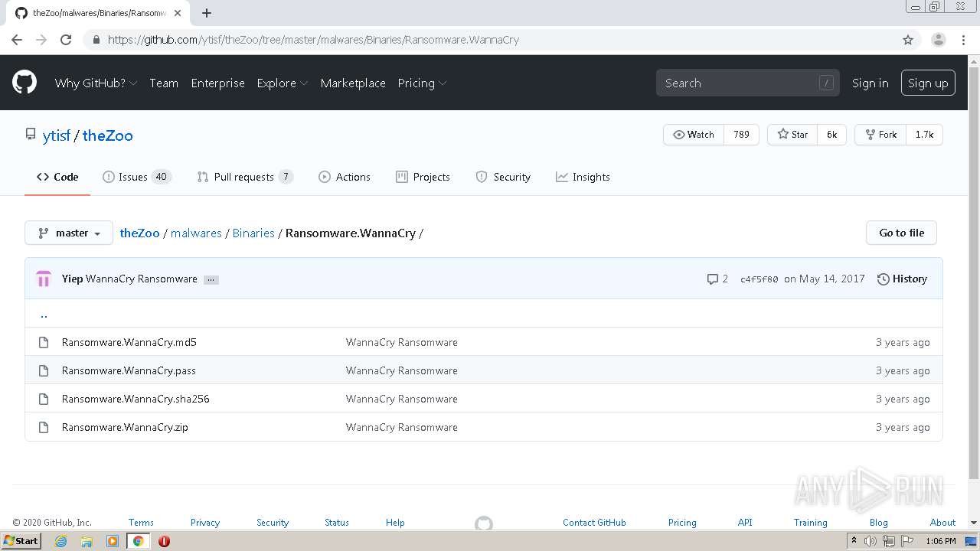
Task: Click the file icon of Ransomware.WannaCry.md5
Action: coord(44,342)
